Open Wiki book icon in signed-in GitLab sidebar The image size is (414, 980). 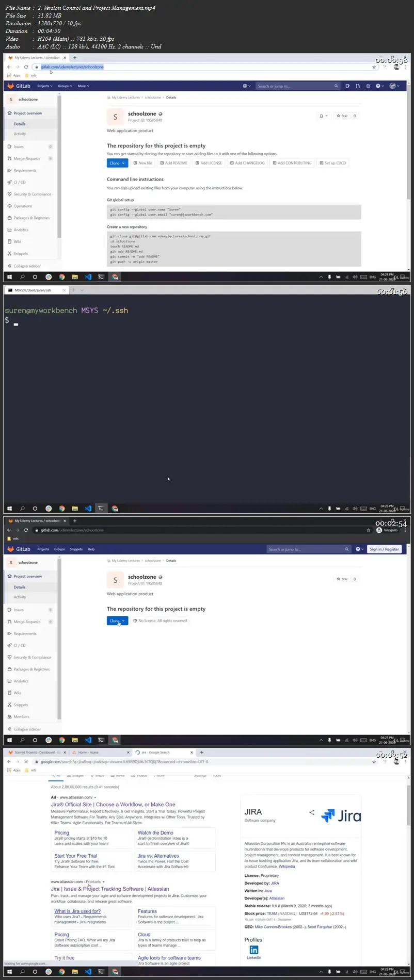[10, 242]
